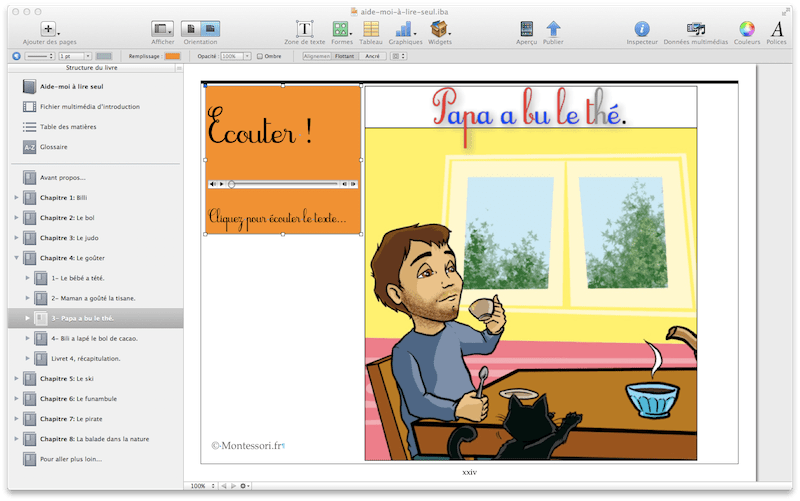Click the Structure du livre header
Viewport: 800px width, 501px height.
(91, 68)
